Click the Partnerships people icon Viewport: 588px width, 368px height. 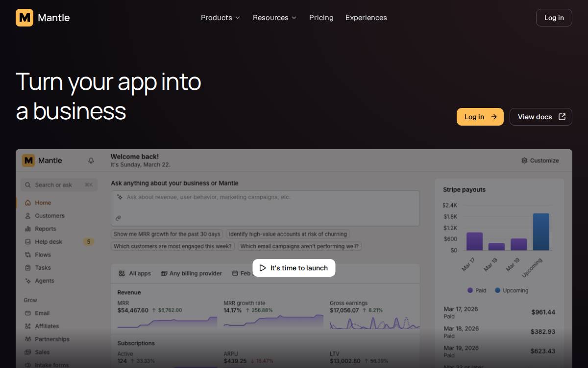[x=28, y=339]
